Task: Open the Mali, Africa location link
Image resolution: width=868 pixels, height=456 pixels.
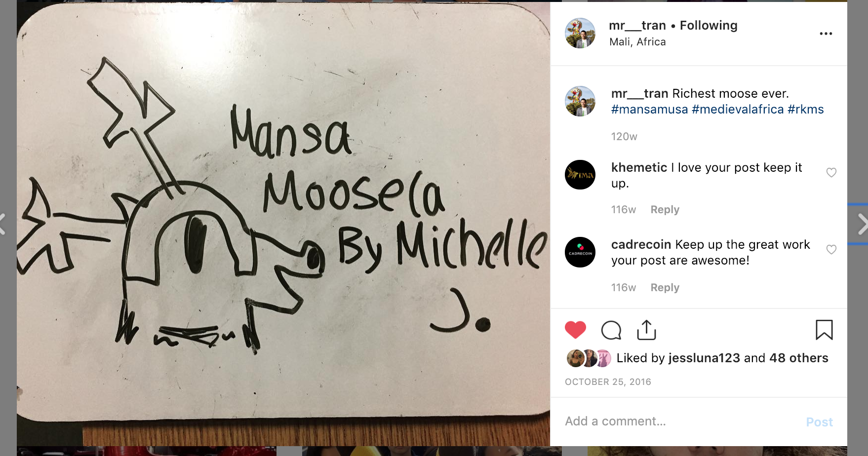Action: tap(637, 42)
